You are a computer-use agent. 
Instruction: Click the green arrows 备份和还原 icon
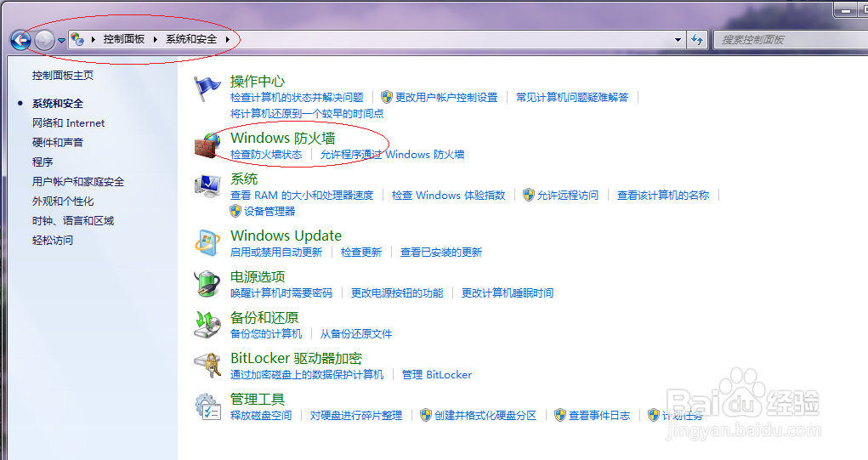point(207,325)
